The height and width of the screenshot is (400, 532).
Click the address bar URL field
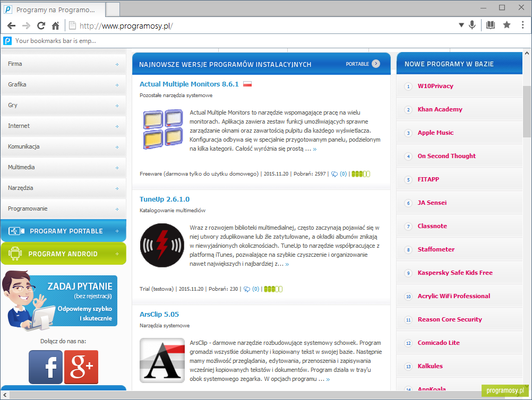[261, 26]
